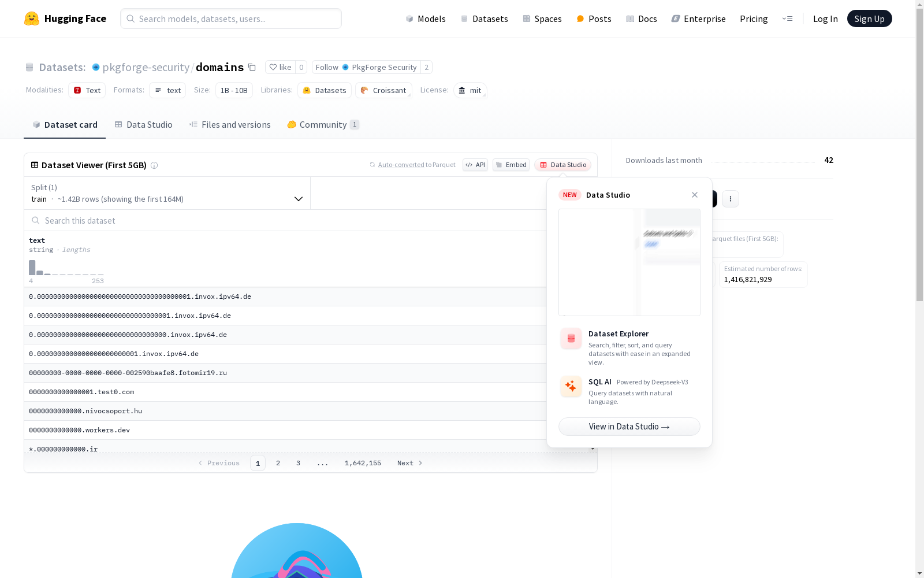Open the Datasets library tag
The height and width of the screenshot is (578, 924).
click(325, 90)
